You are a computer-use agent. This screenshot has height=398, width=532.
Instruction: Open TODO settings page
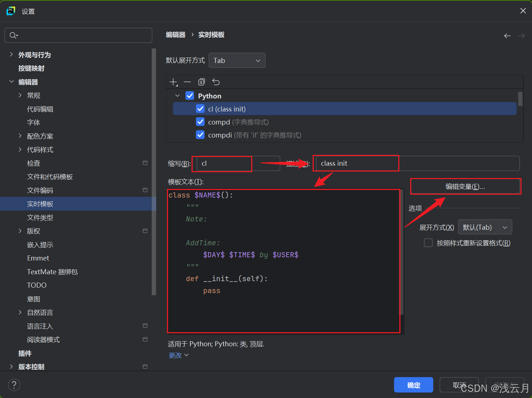37,285
